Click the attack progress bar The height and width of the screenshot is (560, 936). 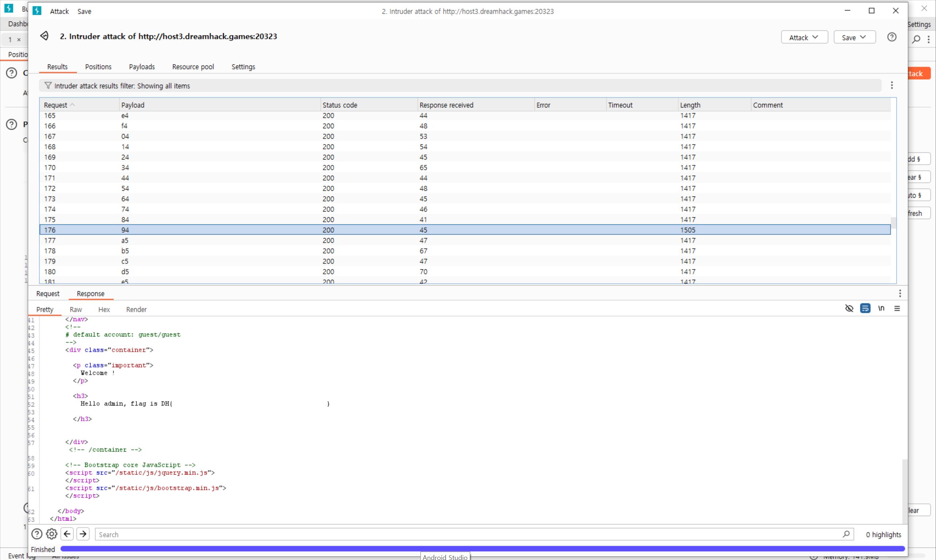482,549
